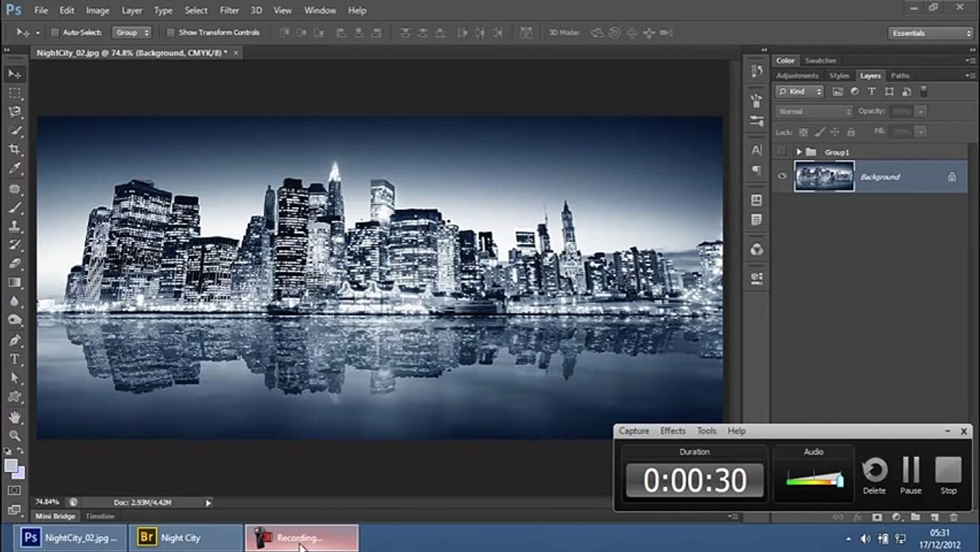Select the Blur tool

coord(15,302)
